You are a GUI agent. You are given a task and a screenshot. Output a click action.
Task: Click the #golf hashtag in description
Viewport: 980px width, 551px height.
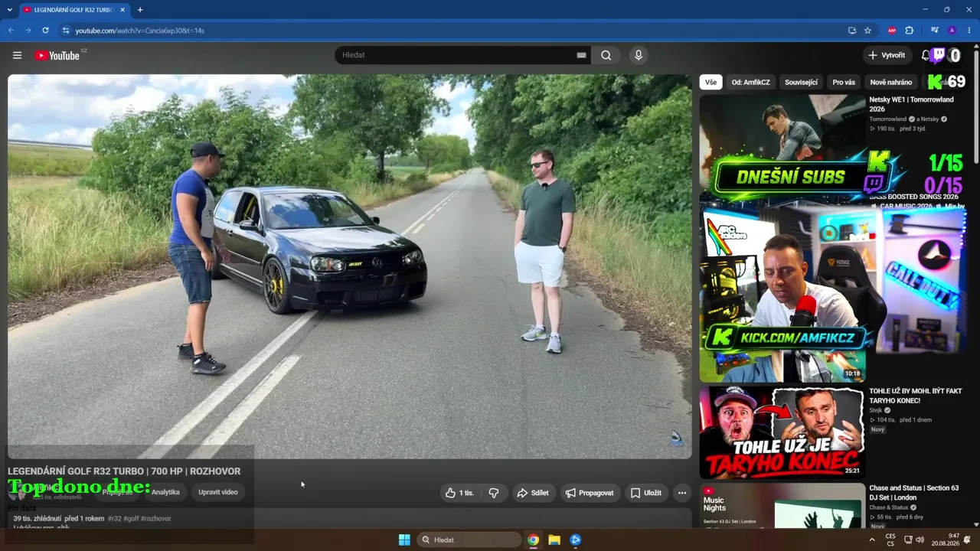coord(131,519)
